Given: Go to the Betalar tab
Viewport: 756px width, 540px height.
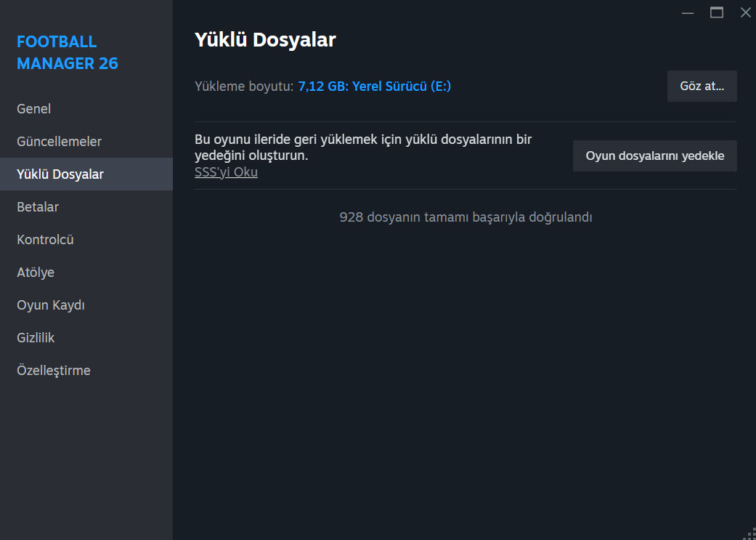Looking at the screenshot, I should click(x=38, y=207).
